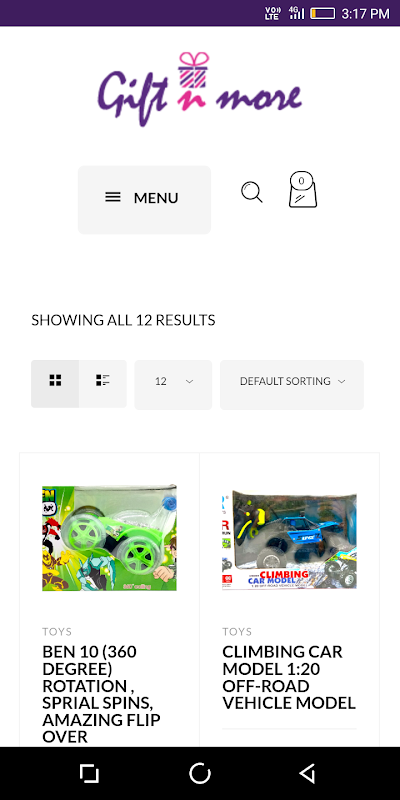Image resolution: width=400 pixels, height=800 pixels.
Task: Open the shopping bag cart icon
Action: [x=303, y=189]
